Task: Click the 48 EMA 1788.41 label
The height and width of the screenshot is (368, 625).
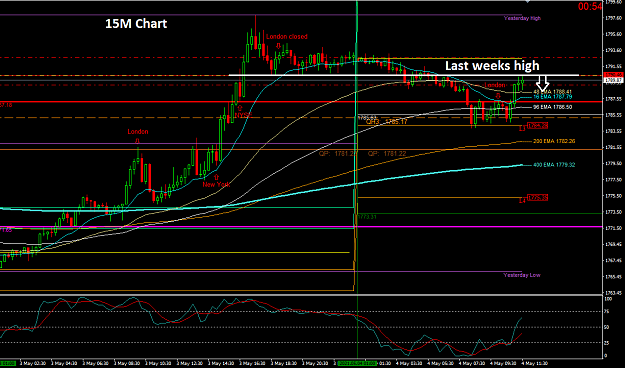Action: tap(552, 92)
